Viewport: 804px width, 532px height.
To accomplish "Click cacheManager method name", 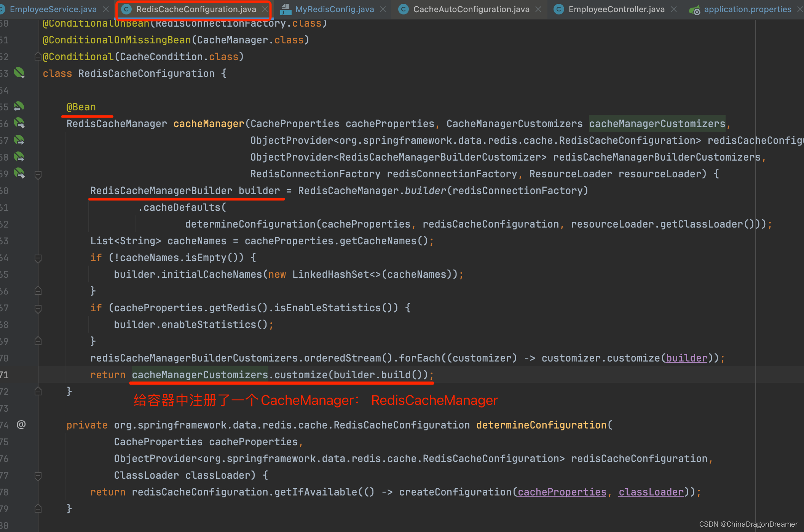I will (209, 124).
